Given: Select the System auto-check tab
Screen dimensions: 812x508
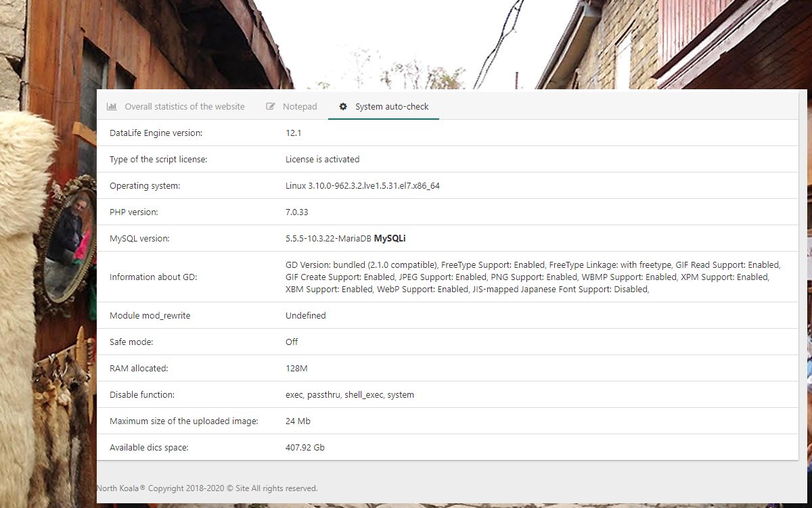Looking at the screenshot, I should 384,107.
